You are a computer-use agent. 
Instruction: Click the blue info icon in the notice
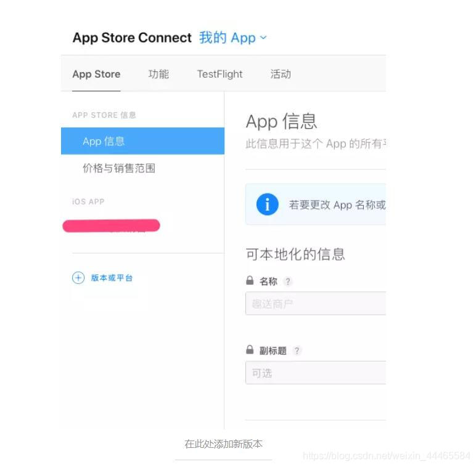(267, 205)
